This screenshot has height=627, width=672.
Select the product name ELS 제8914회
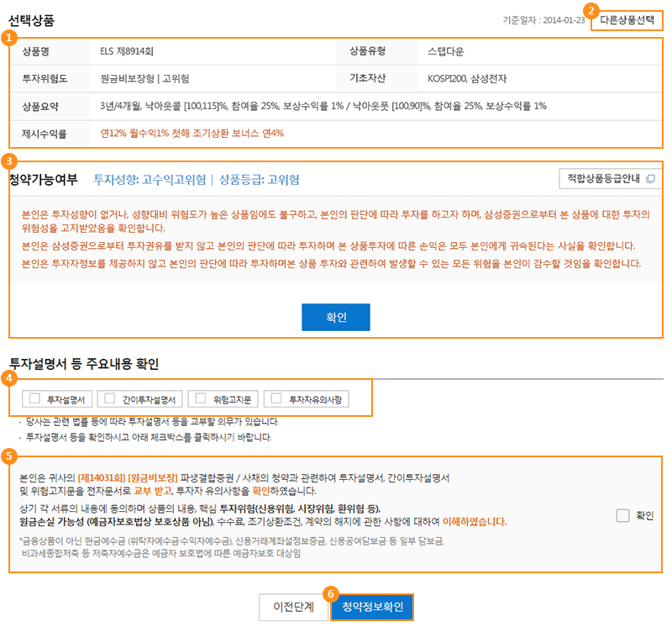127,51
